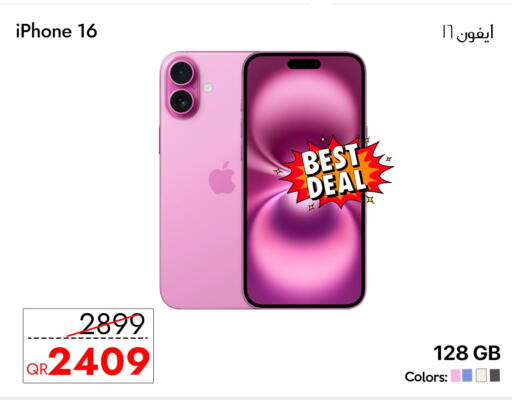
Task: Click the Colors label
Action: (426, 377)
